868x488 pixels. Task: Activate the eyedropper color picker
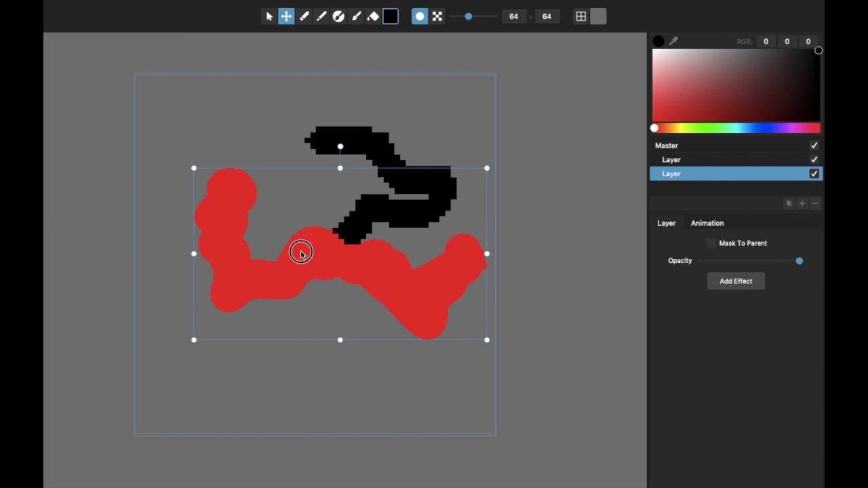673,41
